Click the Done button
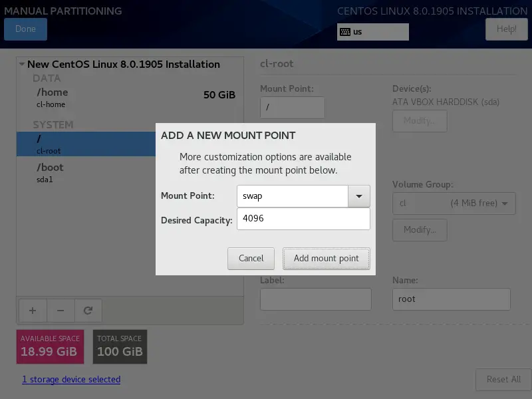The height and width of the screenshot is (399, 532). point(25,29)
